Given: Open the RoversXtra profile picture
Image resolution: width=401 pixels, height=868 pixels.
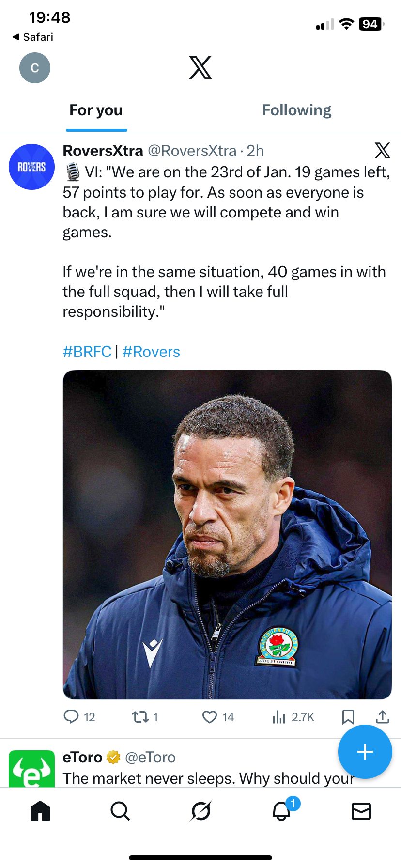Looking at the screenshot, I should click(32, 167).
